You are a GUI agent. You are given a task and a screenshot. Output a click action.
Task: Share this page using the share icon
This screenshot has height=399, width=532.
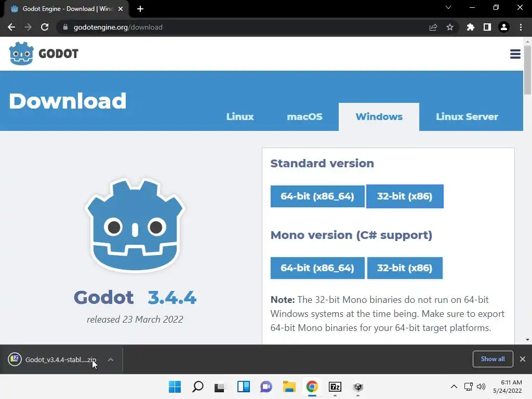pos(433,27)
